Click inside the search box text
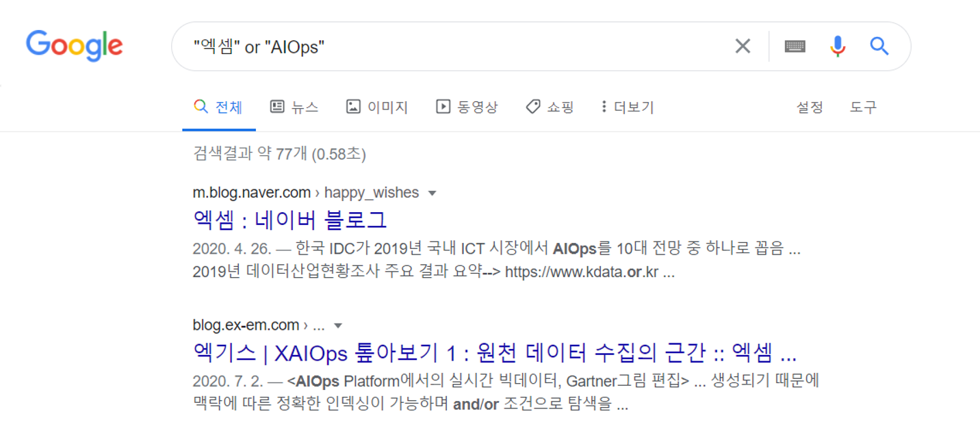The image size is (980, 431). click(259, 47)
